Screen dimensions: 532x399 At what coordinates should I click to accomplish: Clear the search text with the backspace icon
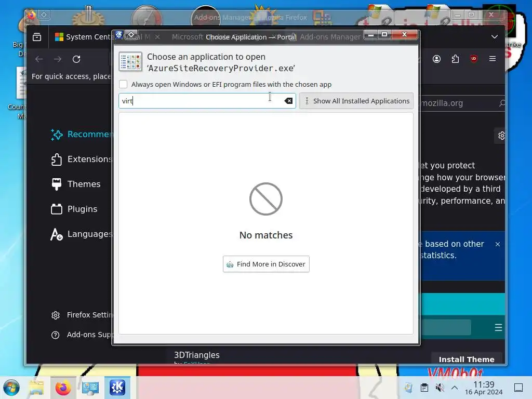pyautogui.click(x=288, y=101)
